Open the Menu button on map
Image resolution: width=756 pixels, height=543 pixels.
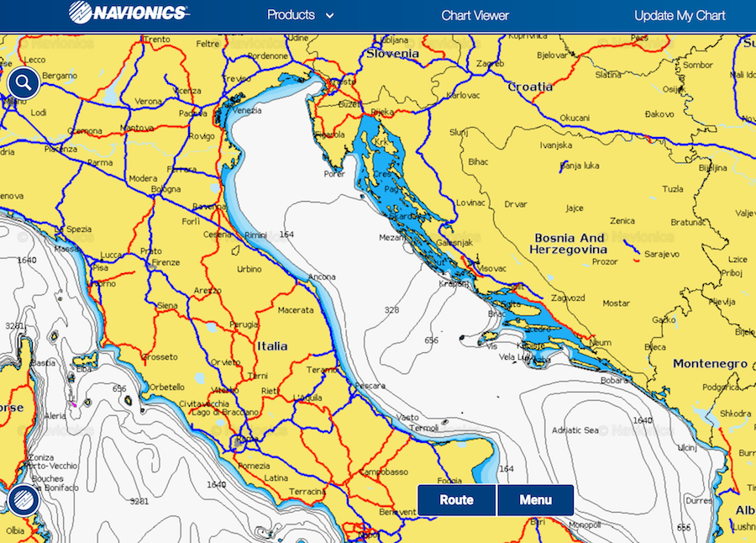[535, 500]
